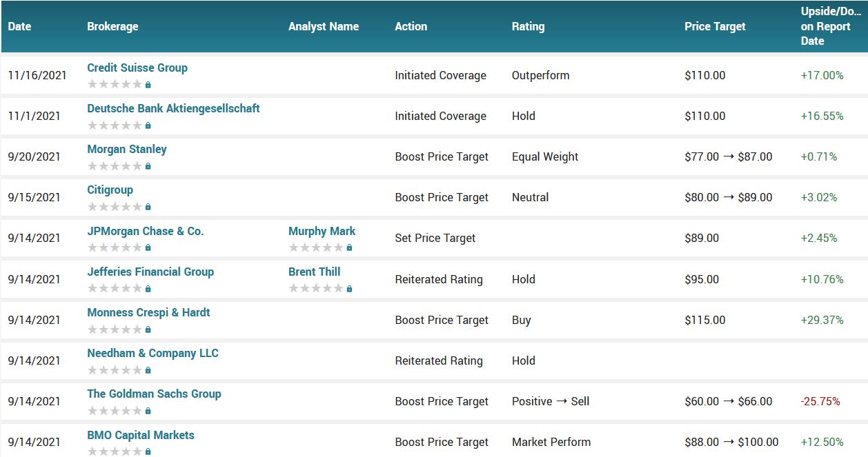Viewport: 868px width, 457px height.
Task: Open Needham & Company LLC link
Action: [x=152, y=353]
